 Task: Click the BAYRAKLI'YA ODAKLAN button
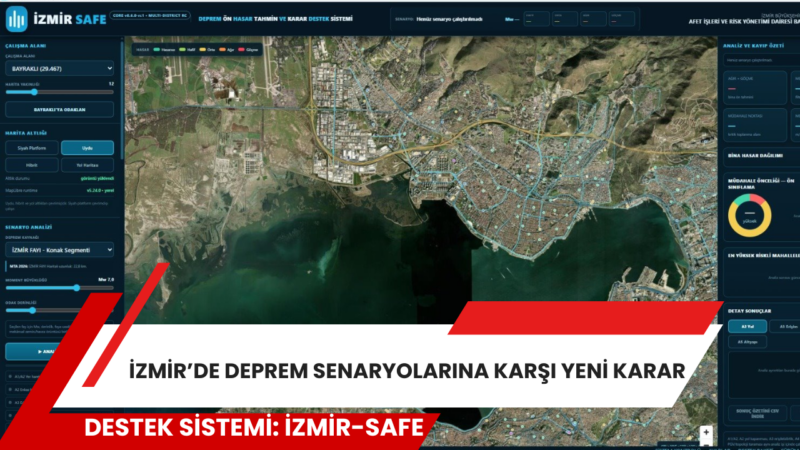click(60, 110)
